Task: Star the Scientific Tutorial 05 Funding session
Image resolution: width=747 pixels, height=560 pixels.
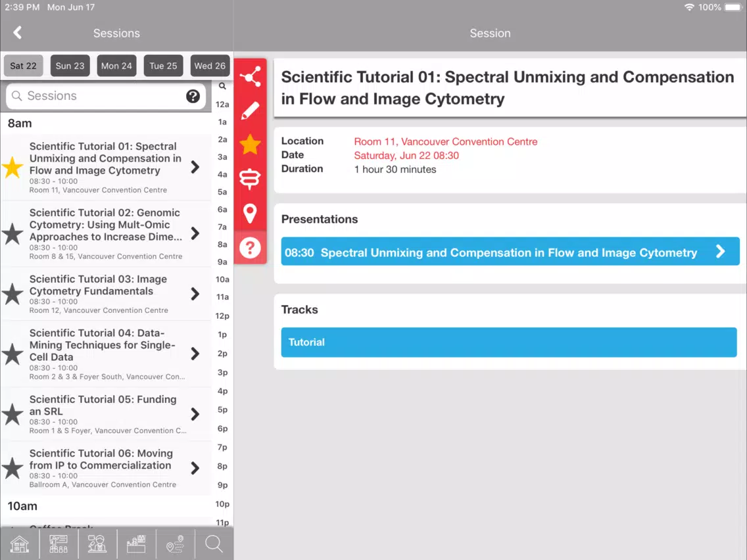Action: [12, 414]
